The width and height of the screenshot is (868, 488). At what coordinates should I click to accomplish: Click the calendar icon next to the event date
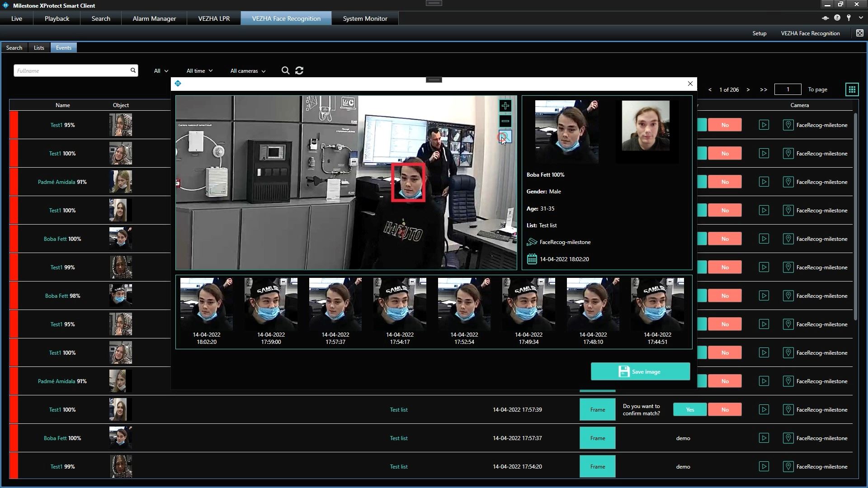coord(532,259)
